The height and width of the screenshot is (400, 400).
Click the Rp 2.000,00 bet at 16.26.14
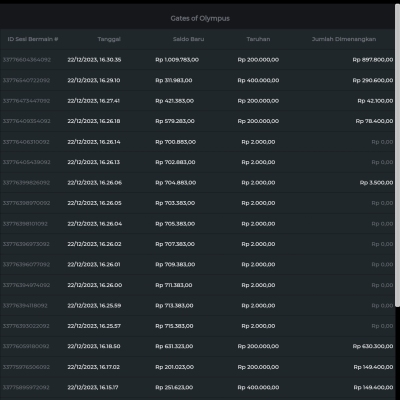click(x=258, y=142)
